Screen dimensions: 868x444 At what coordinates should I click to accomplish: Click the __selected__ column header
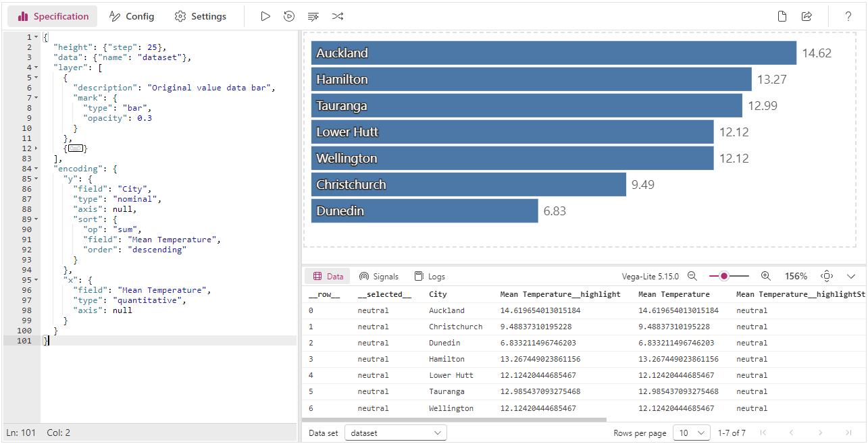click(384, 294)
